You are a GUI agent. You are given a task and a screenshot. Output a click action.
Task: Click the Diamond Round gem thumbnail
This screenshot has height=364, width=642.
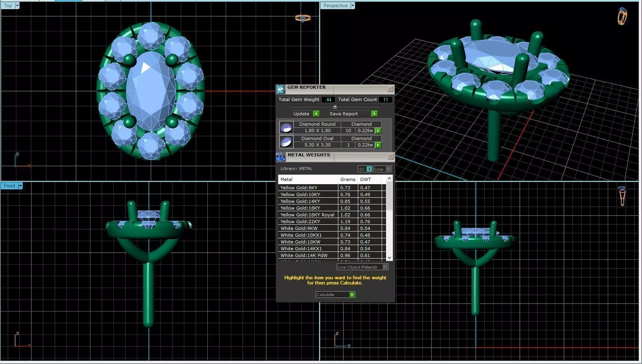coord(286,127)
